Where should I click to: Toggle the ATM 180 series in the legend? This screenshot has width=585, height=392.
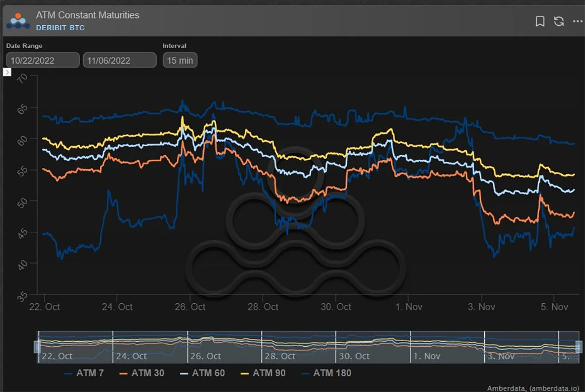(327, 373)
